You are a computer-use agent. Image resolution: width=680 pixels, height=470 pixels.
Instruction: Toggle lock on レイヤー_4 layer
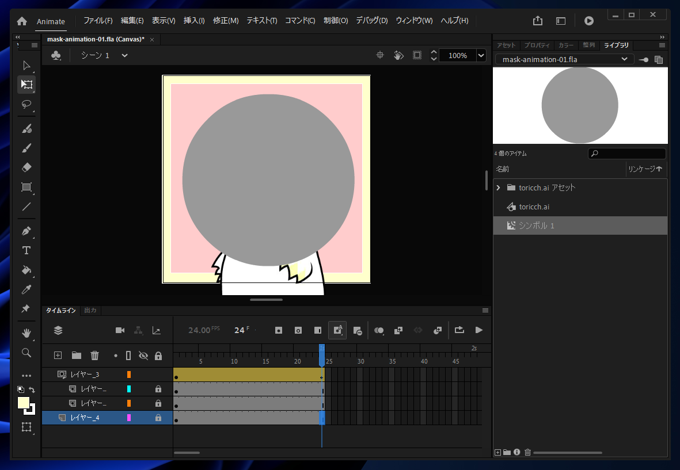coord(158,418)
